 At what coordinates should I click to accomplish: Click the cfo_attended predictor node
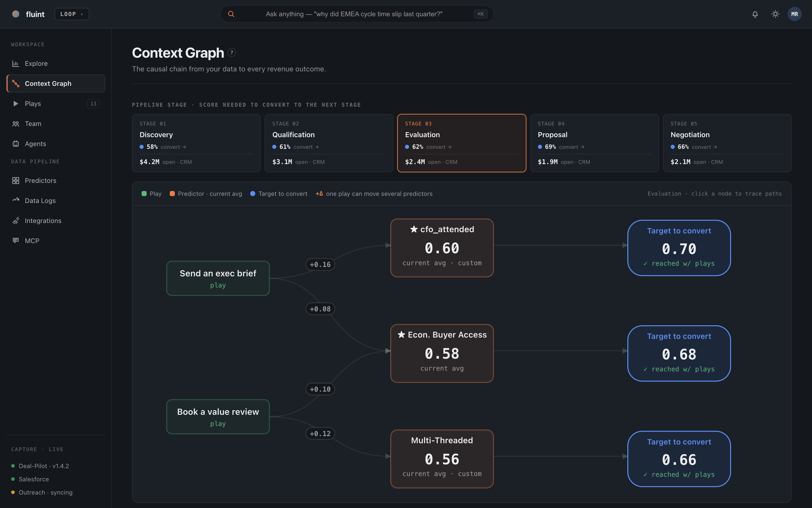click(442, 248)
